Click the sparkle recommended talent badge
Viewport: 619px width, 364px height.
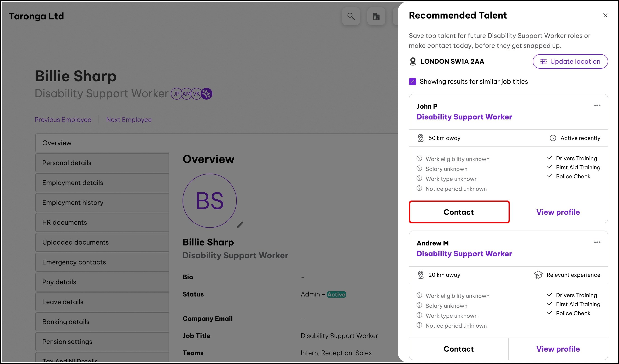[206, 93]
